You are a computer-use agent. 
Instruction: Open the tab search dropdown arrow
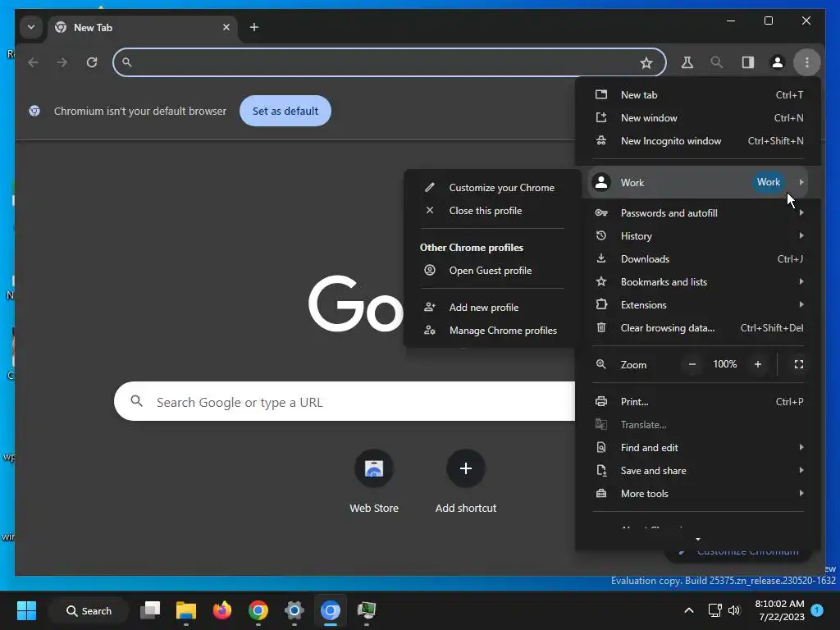[x=31, y=27]
